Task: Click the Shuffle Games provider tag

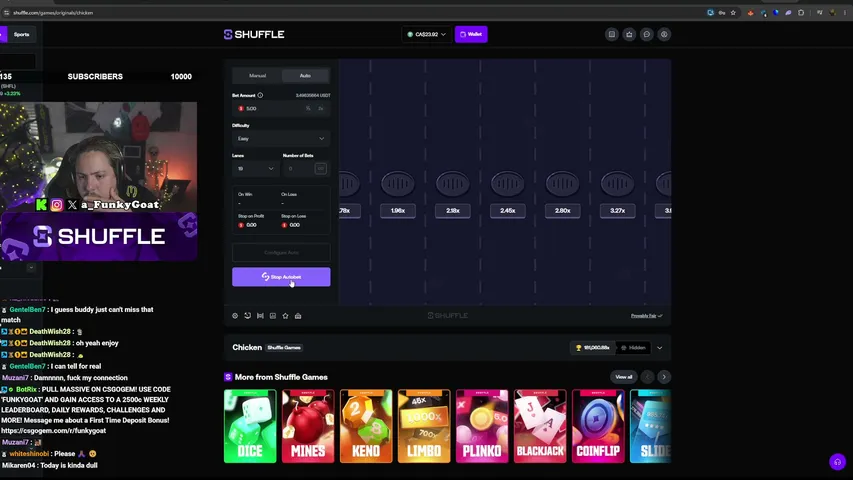Action: coord(284,348)
